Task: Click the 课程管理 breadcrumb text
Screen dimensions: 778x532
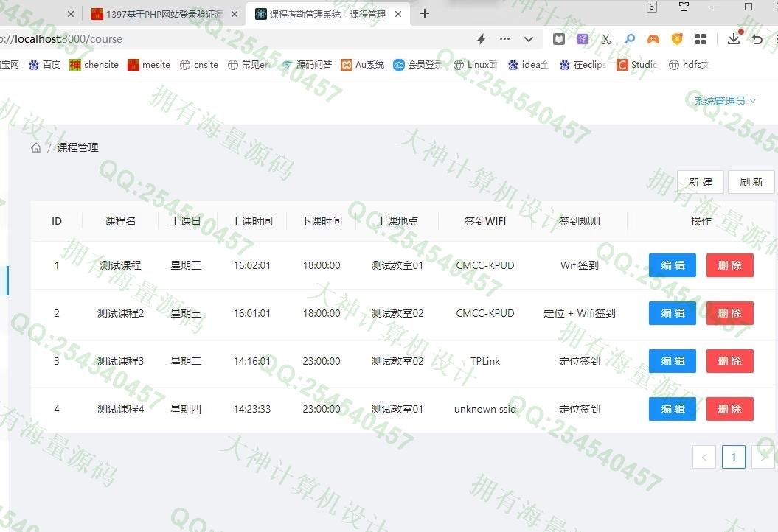Action: pos(77,148)
